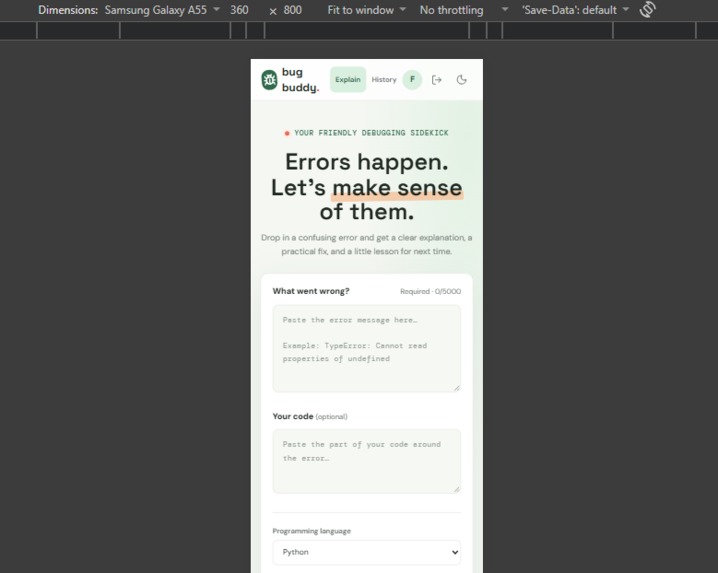This screenshot has height=573, width=718.
Task: Open the History tab
Action: click(x=384, y=80)
